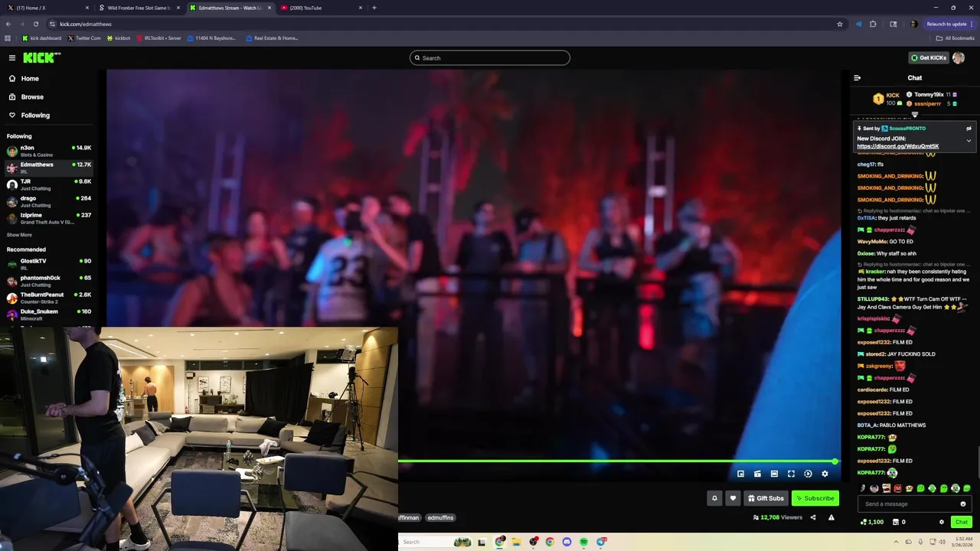
Task: Share the stream with share icon
Action: (813, 517)
